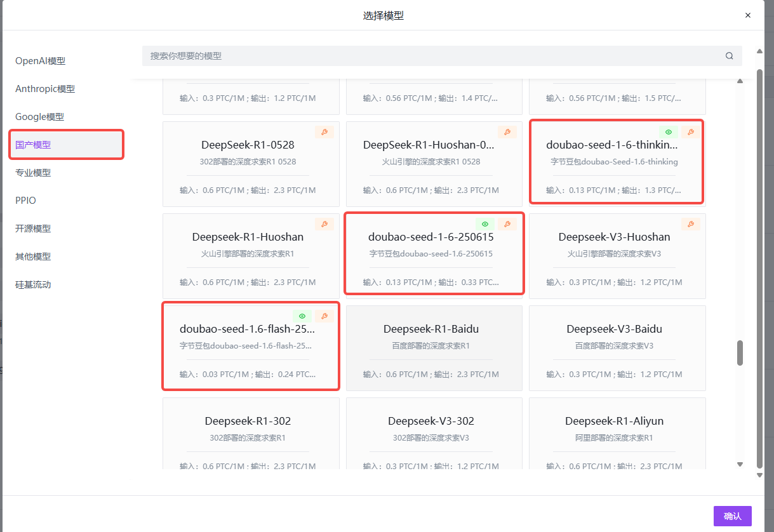774x532 pixels.
Task: Click the DeepSeek-R1-Huoshan-0... title text
Action: (429, 145)
